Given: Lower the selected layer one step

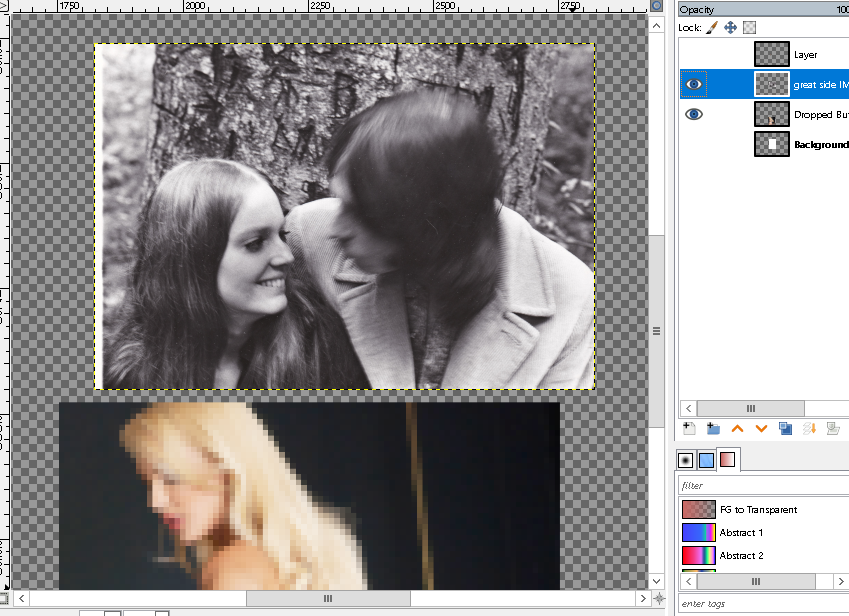Looking at the screenshot, I should [x=761, y=429].
